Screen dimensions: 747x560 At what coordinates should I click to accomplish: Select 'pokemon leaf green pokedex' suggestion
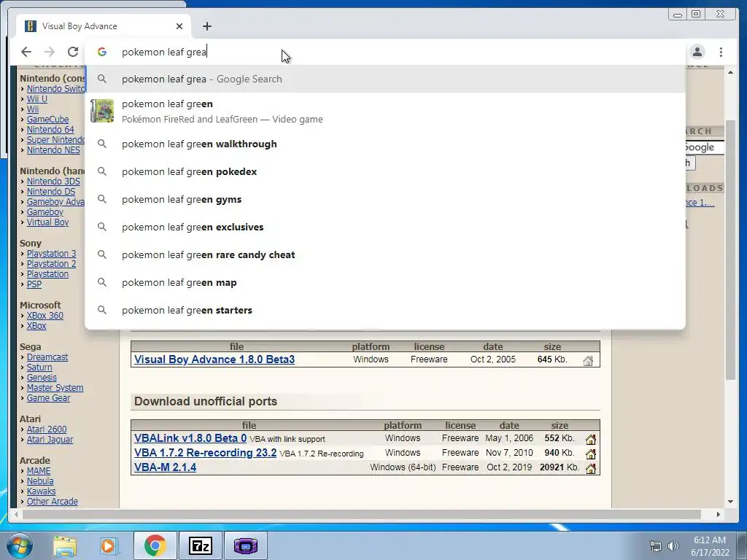pos(385,171)
